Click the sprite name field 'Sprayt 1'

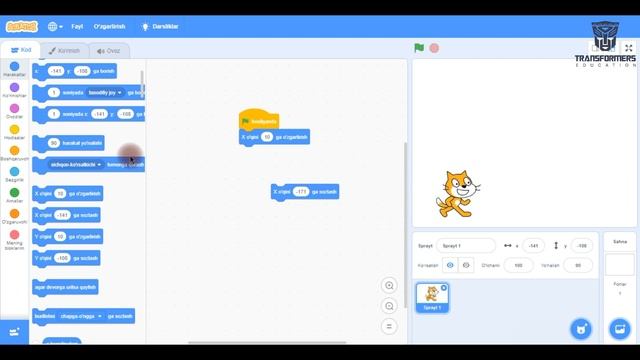pos(466,246)
